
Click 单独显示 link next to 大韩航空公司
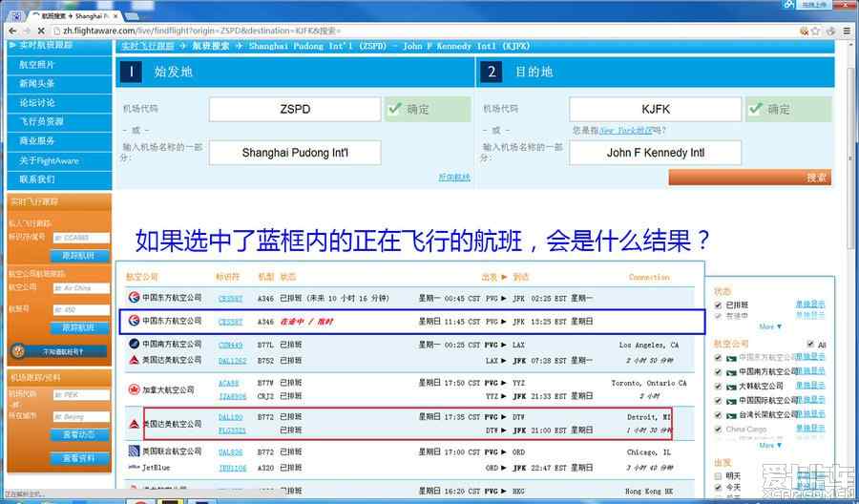(810, 386)
